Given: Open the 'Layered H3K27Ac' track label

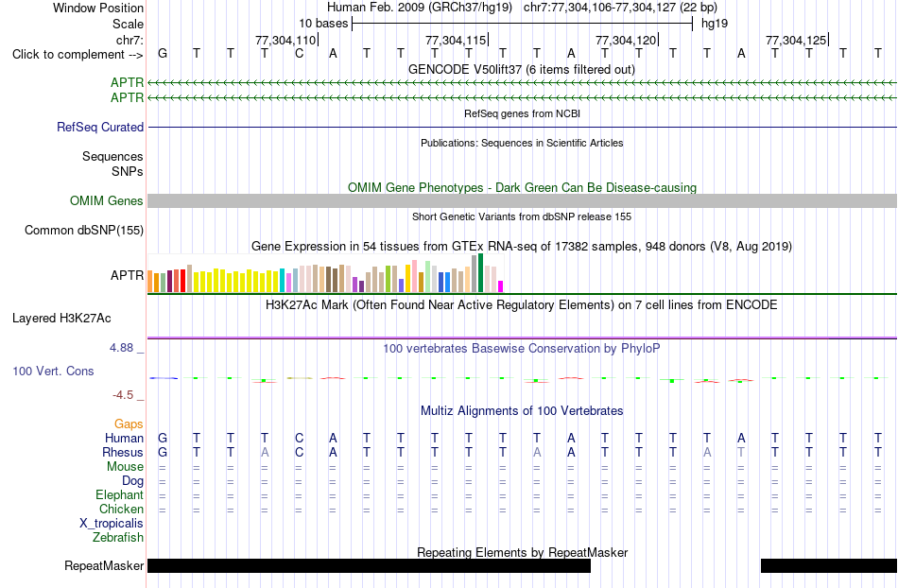Looking at the screenshot, I should (x=61, y=319).
